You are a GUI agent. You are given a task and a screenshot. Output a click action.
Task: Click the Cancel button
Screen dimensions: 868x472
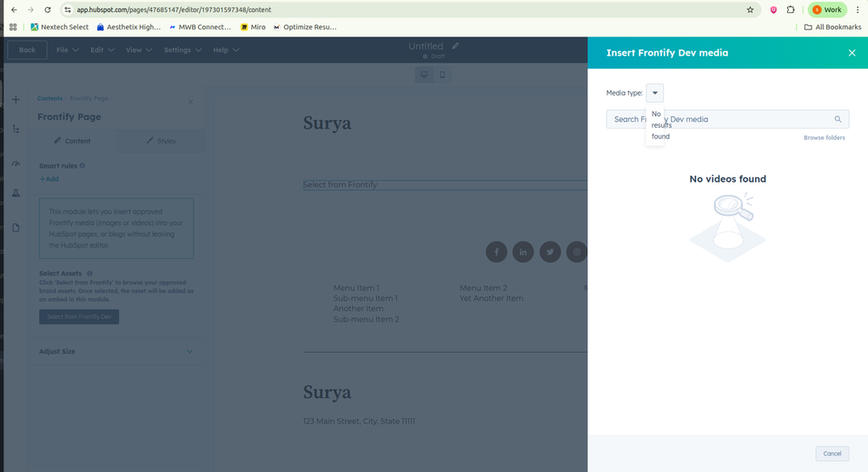tap(832, 454)
